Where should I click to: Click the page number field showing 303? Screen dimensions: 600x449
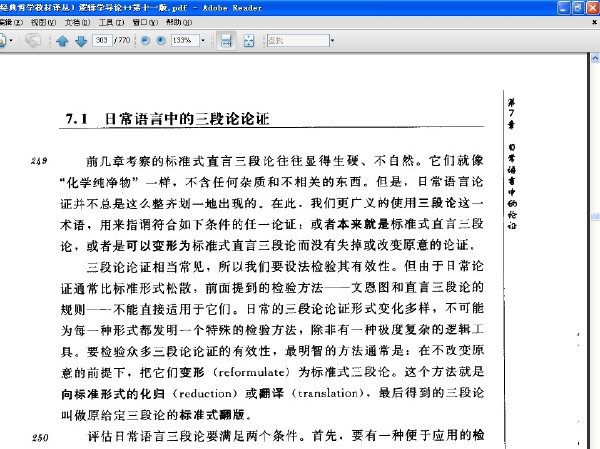click(102, 40)
